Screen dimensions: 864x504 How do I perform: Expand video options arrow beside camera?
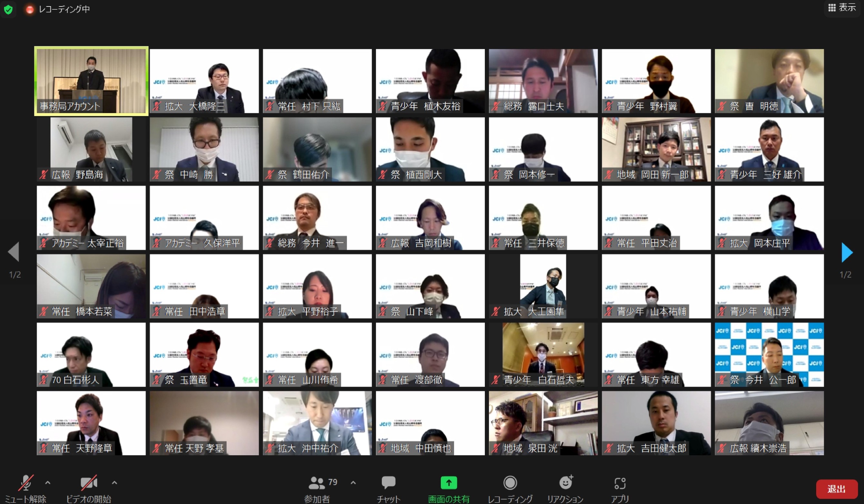(x=114, y=483)
